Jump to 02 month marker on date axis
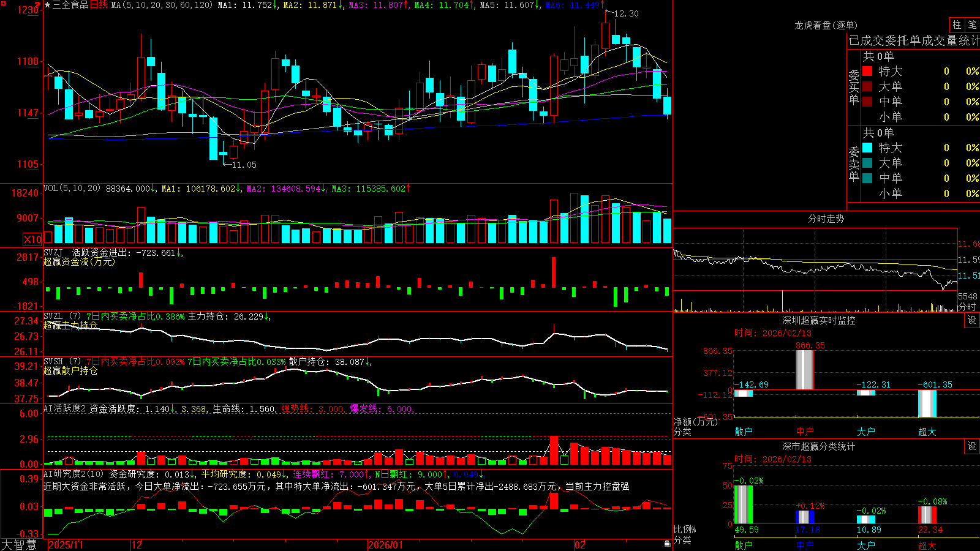Screen dimensions: 980x551 pyautogui.click(x=580, y=545)
